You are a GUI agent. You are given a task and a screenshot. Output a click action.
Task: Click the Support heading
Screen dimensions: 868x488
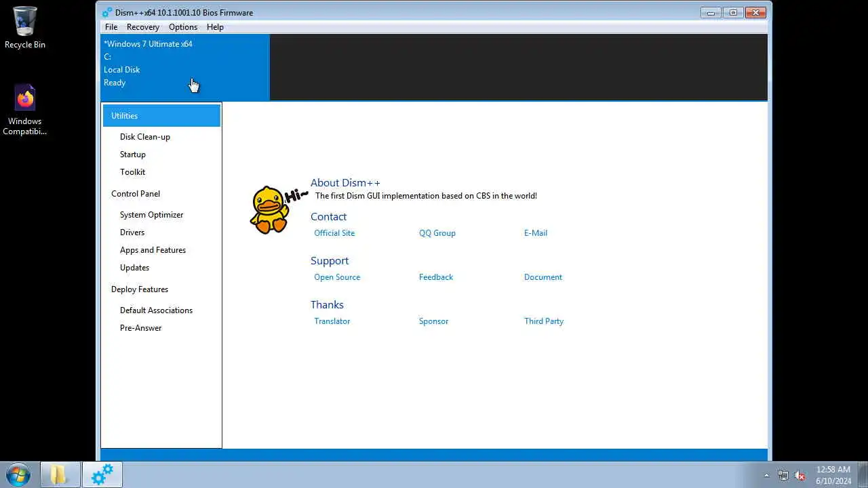pos(330,261)
